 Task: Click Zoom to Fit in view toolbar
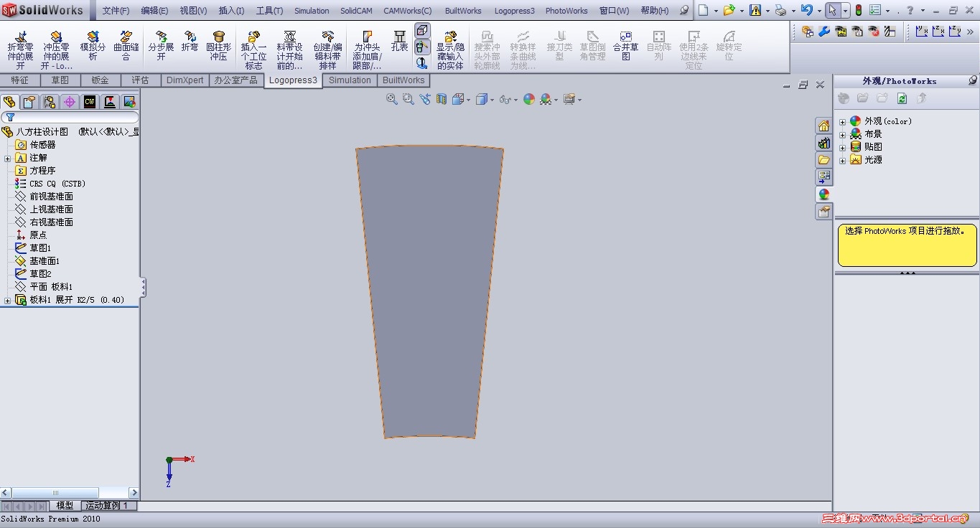click(x=392, y=99)
